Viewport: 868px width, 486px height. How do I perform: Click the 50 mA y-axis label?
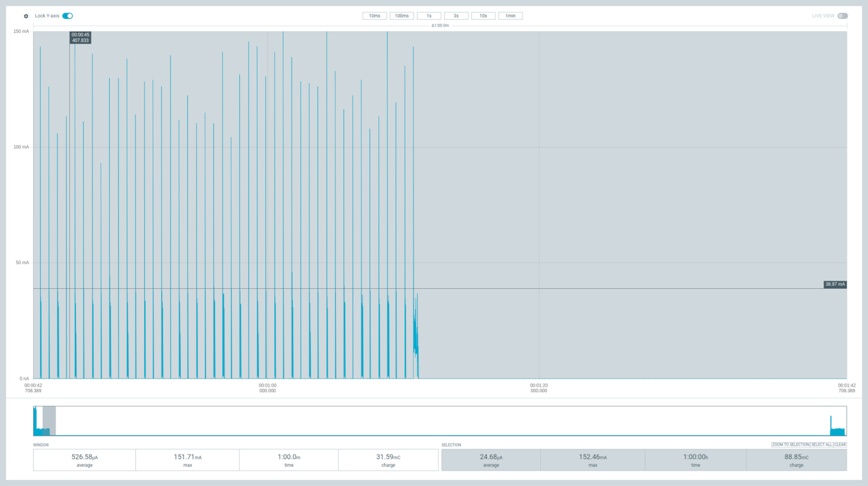22,263
